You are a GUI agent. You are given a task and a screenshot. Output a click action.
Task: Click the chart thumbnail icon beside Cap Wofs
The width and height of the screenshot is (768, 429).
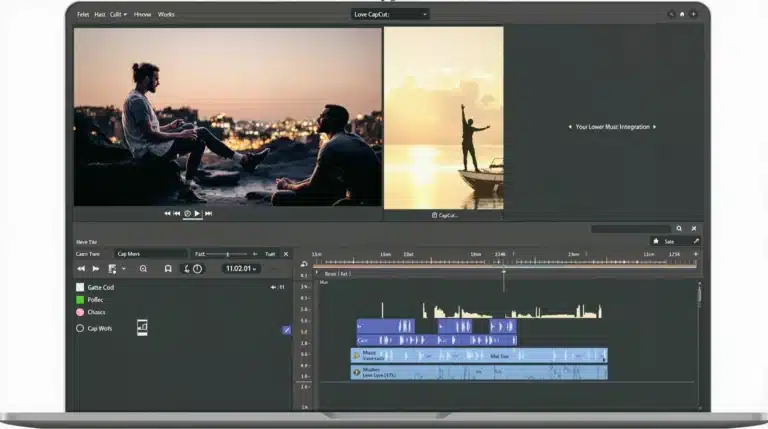[142, 327]
